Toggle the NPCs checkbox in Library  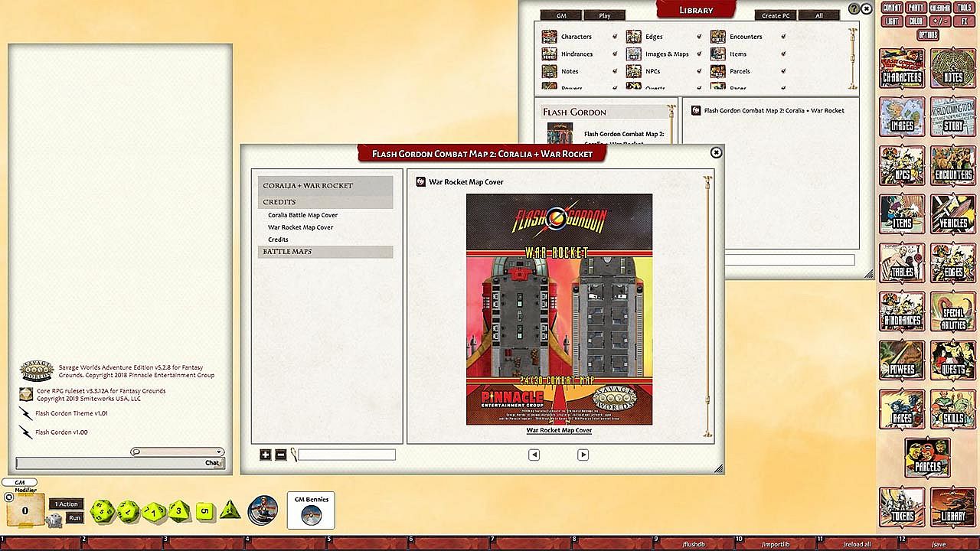(699, 71)
